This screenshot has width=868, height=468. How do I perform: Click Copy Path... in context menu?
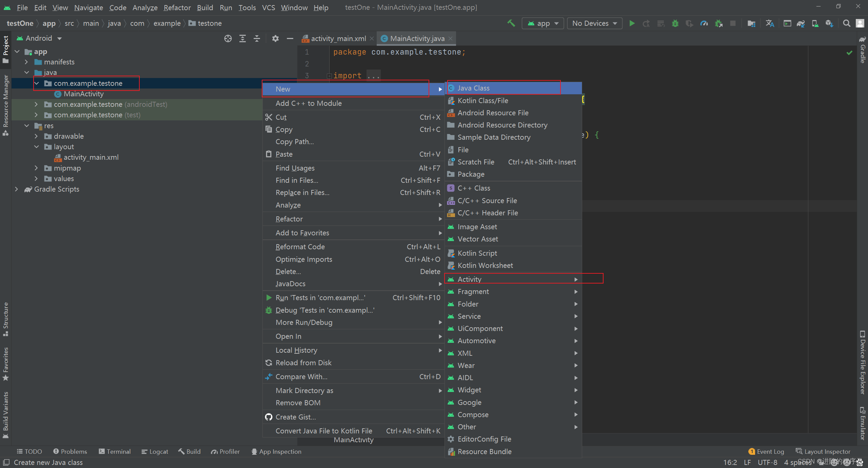(353, 142)
